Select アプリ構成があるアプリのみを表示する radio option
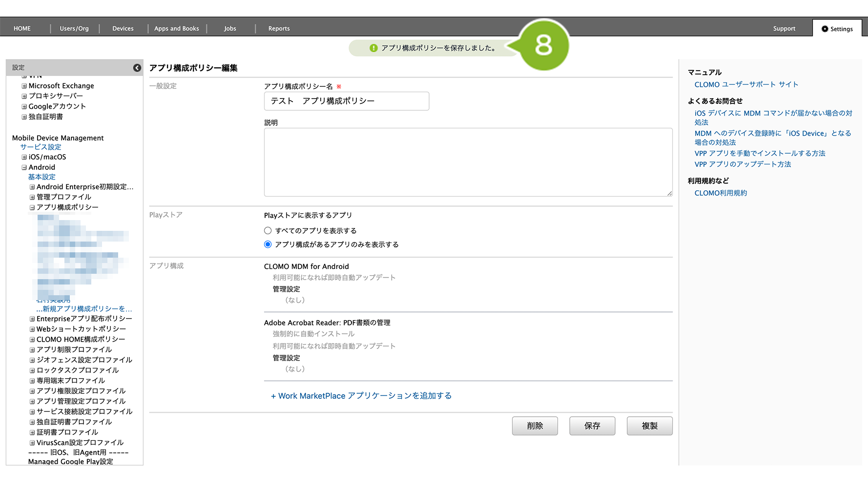The width and height of the screenshot is (868, 488). (x=268, y=244)
